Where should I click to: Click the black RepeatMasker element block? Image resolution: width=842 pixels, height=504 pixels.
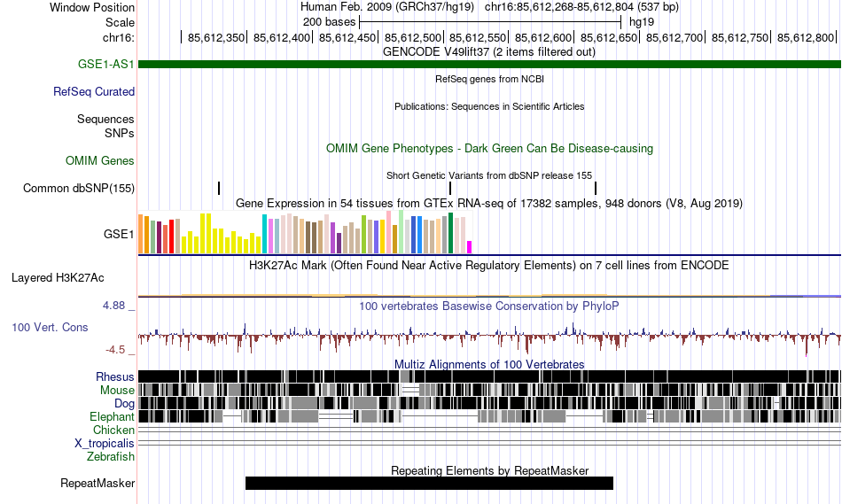click(x=429, y=483)
